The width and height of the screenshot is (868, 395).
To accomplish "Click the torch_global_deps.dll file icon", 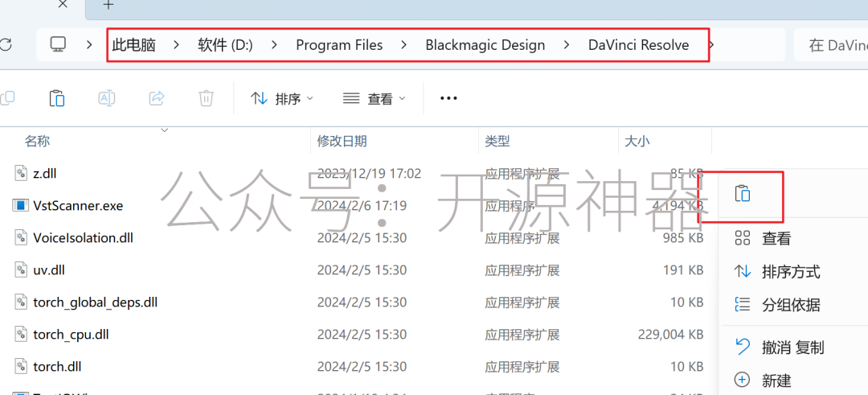I will (20, 302).
